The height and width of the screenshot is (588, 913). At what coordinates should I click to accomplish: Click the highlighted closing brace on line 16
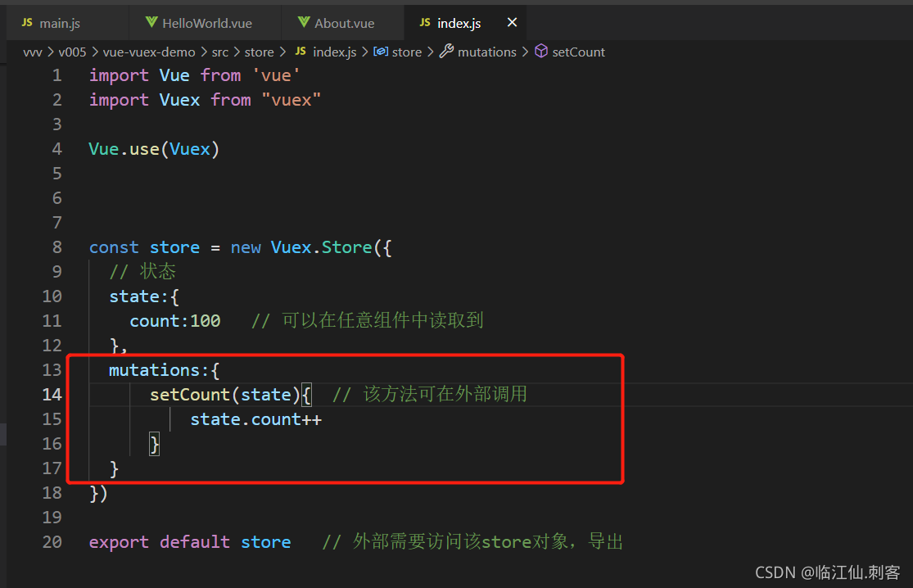[154, 444]
